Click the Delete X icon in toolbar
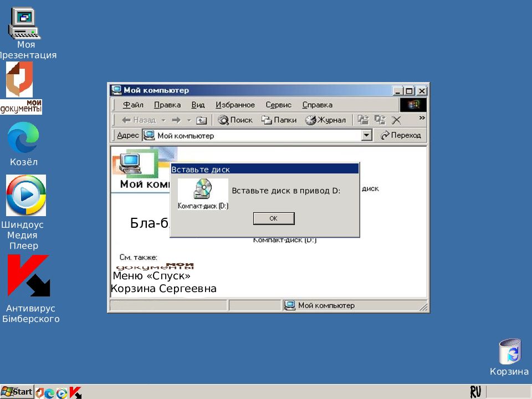The image size is (532, 399). (x=396, y=120)
